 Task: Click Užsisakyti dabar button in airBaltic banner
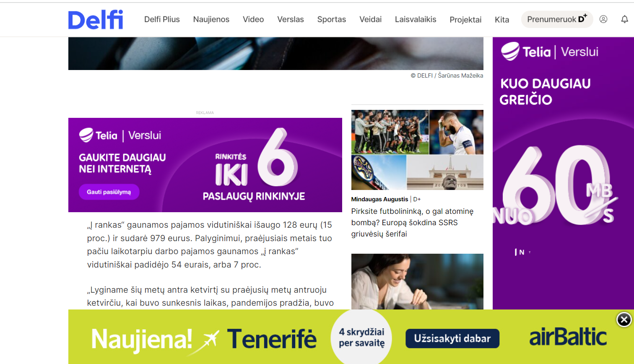click(x=452, y=338)
